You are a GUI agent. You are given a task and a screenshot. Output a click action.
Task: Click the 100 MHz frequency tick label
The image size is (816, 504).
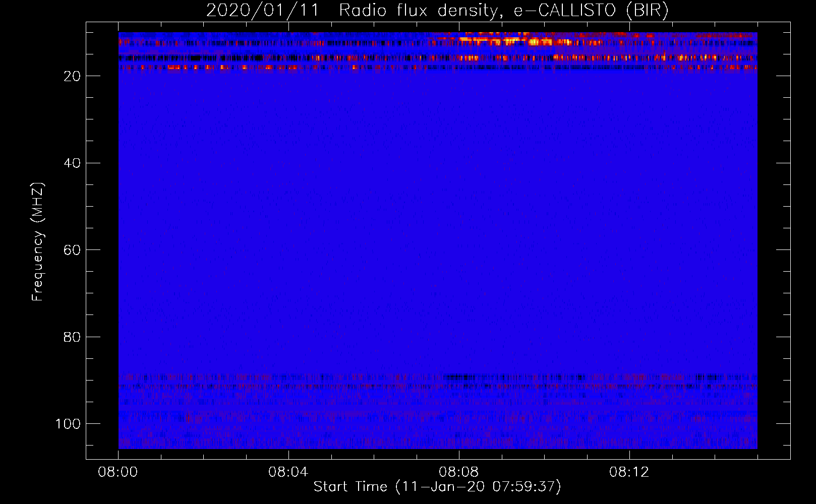(68, 424)
